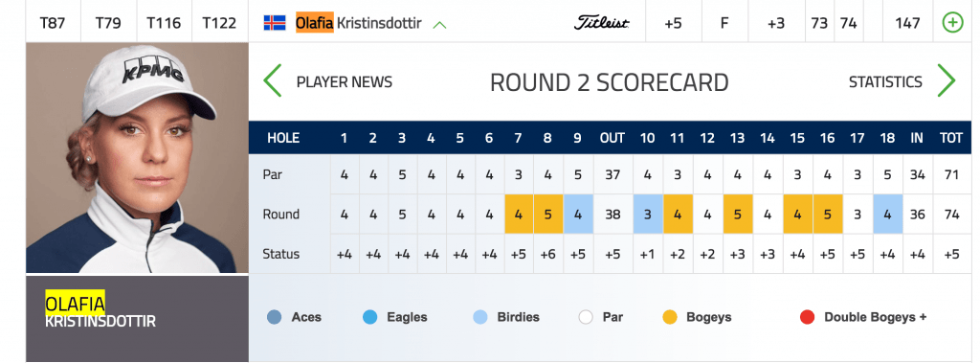Add player to favorites with green plus icon

pos(952,23)
